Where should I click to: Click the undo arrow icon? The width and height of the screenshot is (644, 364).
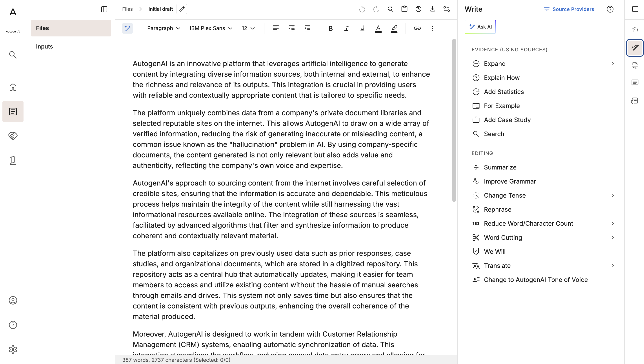point(362,9)
